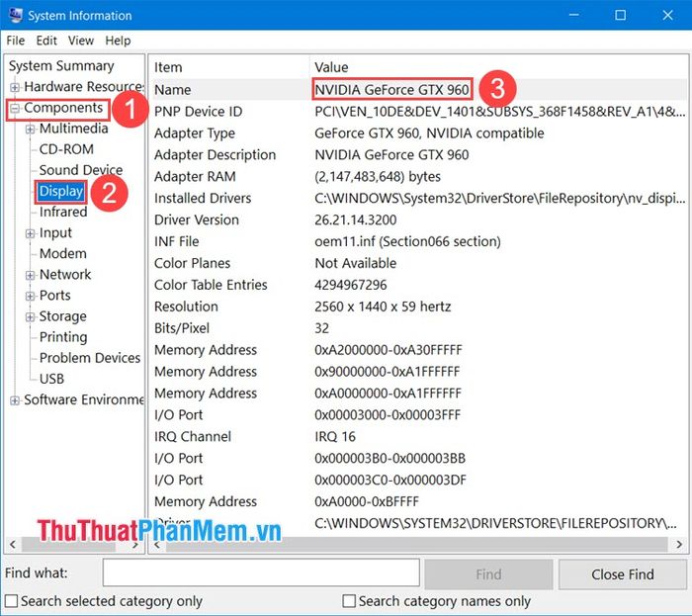
Task: Click right arrow of tree pane scrollbar
Action: tap(135, 545)
